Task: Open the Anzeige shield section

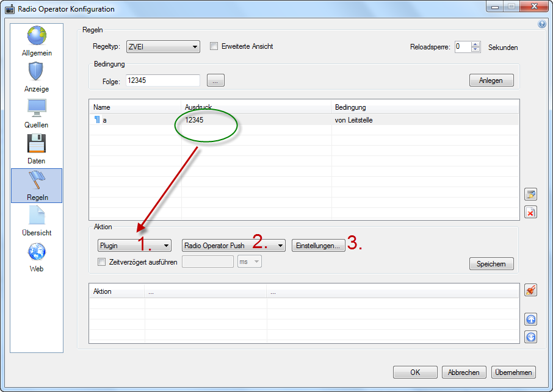Action: pos(37,77)
